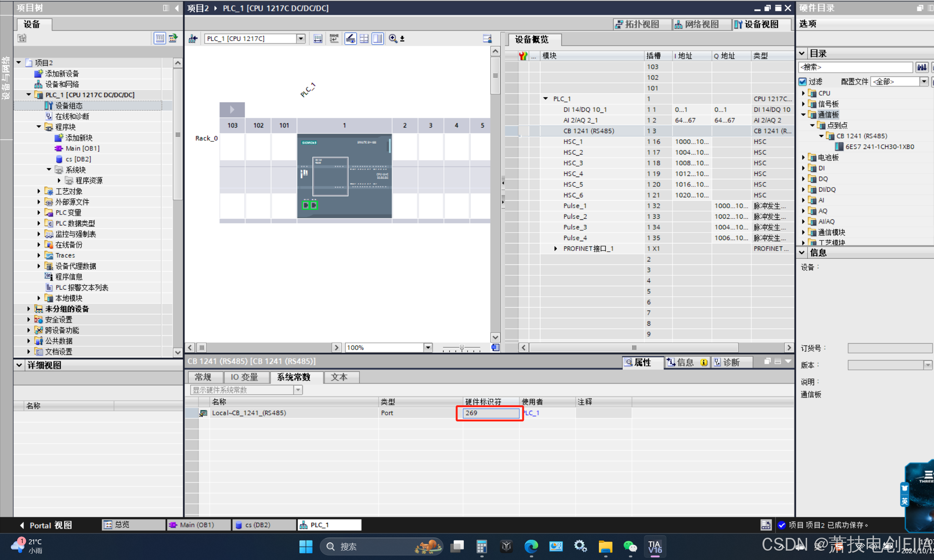Click the Portal view button

[45, 525]
